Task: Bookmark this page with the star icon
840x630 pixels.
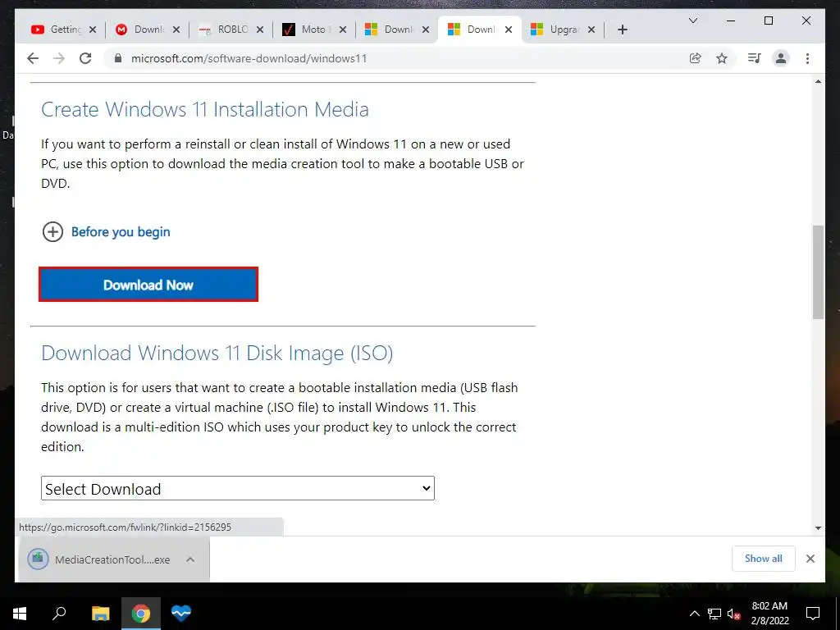Action: click(x=722, y=58)
